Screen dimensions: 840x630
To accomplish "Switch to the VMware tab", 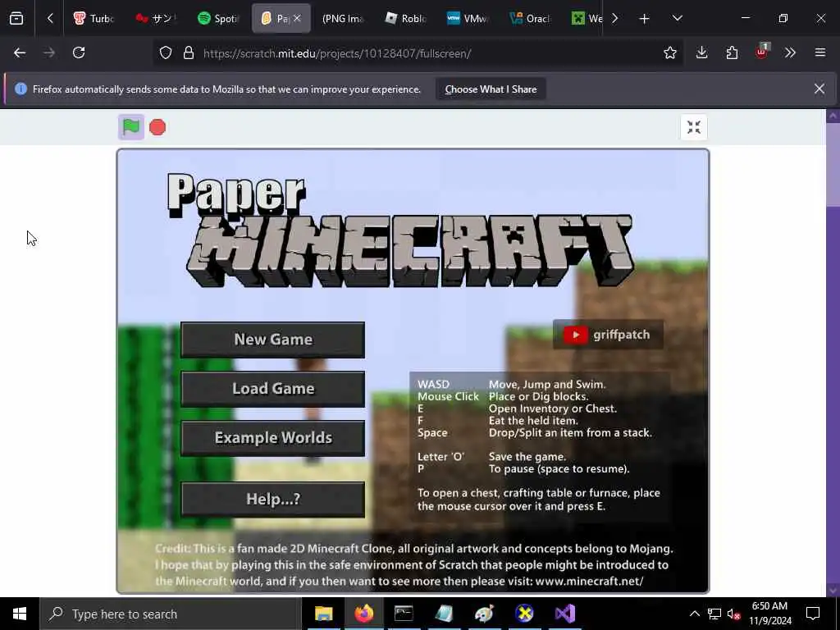I will pos(467,18).
